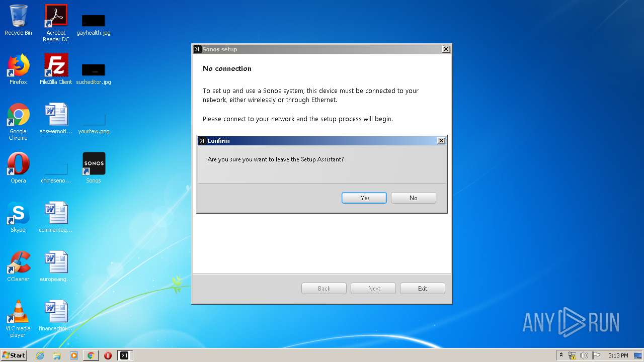Click Exit in Sonos setup window

[x=423, y=288]
